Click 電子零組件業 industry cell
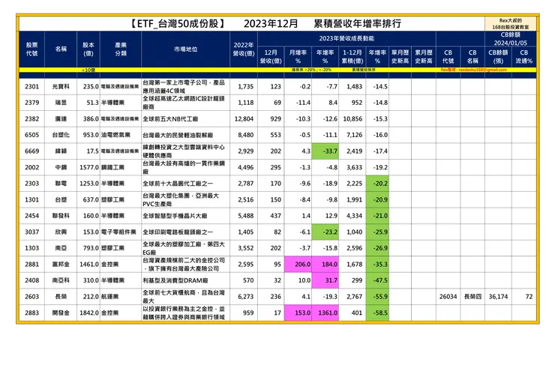 point(120,232)
